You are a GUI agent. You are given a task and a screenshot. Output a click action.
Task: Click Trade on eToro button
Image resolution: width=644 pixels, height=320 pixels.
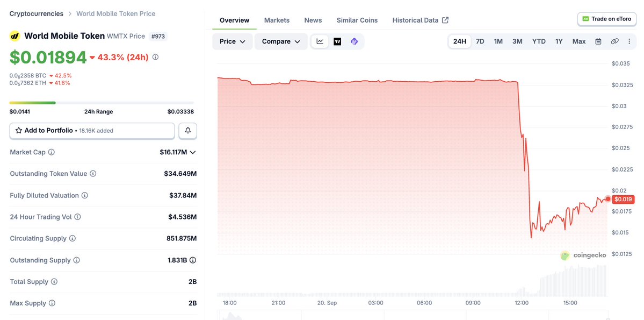pos(607,19)
